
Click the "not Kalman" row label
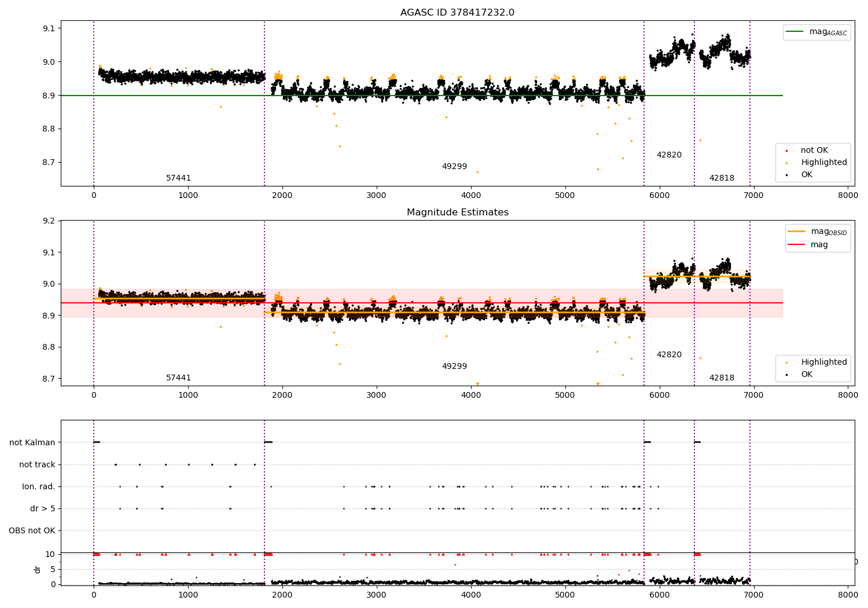click(x=32, y=442)
